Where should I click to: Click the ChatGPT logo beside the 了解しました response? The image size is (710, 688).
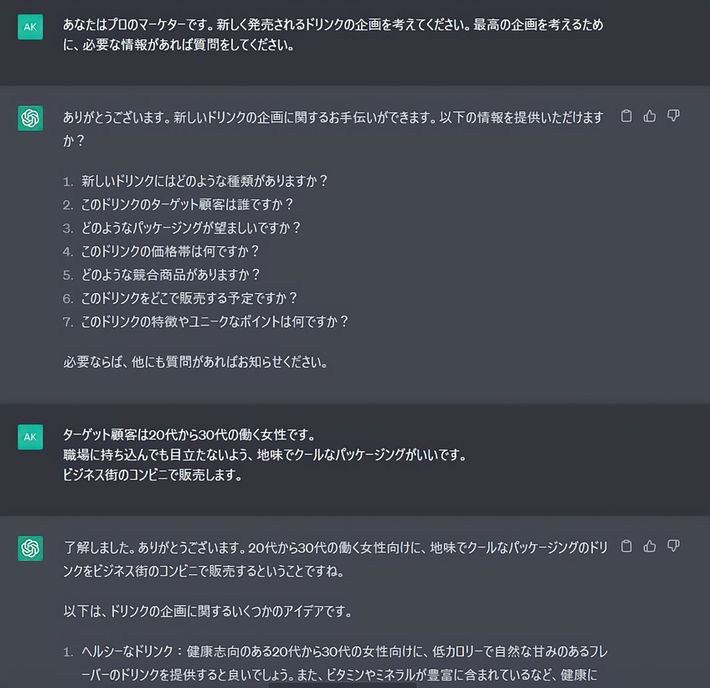coord(30,548)
